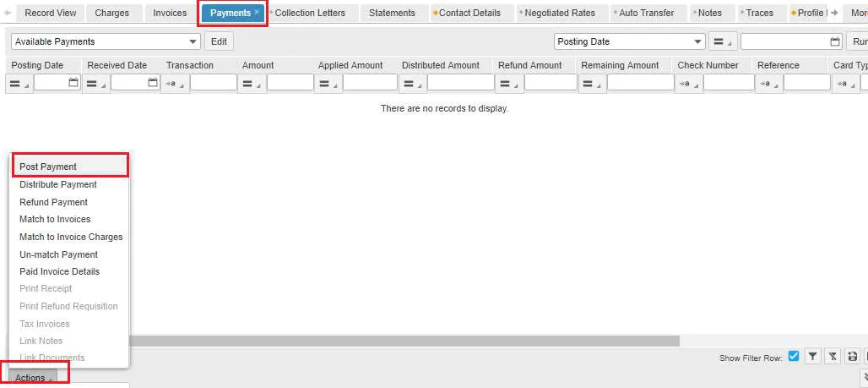Screen dimensions: 868x388
Task: Click the Transaction filter input field
Action: point(214,83)
